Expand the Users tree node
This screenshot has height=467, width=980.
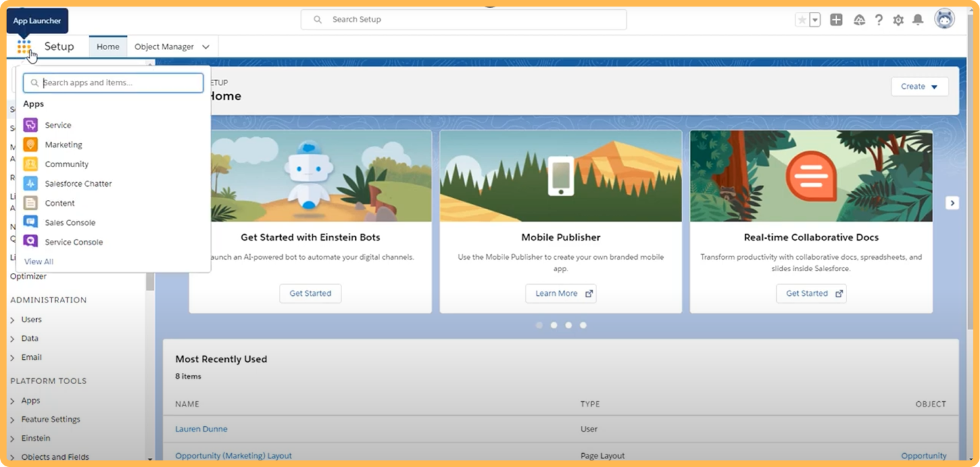(12, 320)
